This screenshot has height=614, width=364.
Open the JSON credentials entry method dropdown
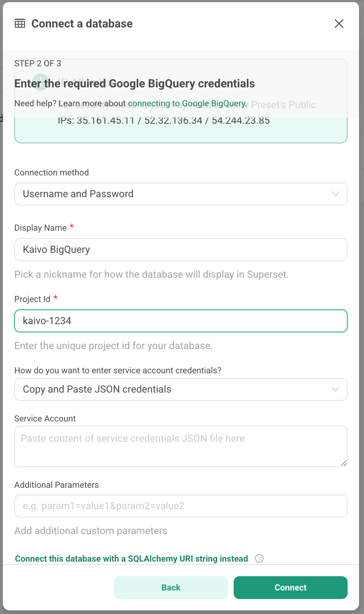(181, 389)
